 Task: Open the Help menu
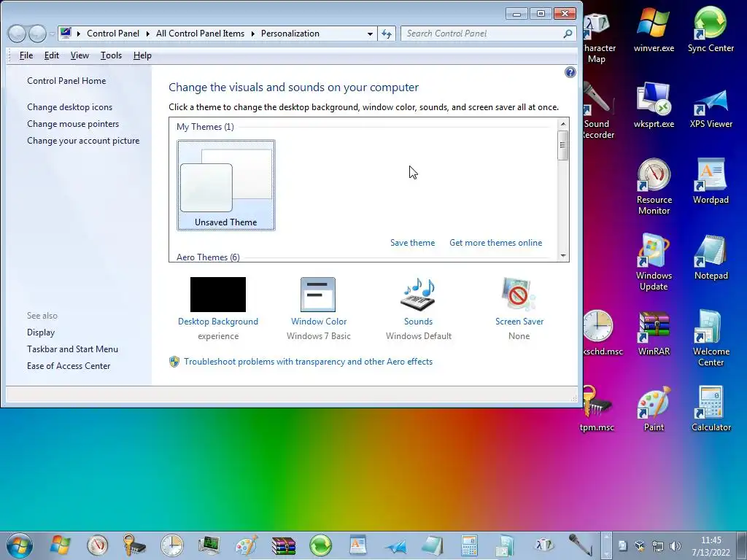pyautogui.click(x=142, y=55)
